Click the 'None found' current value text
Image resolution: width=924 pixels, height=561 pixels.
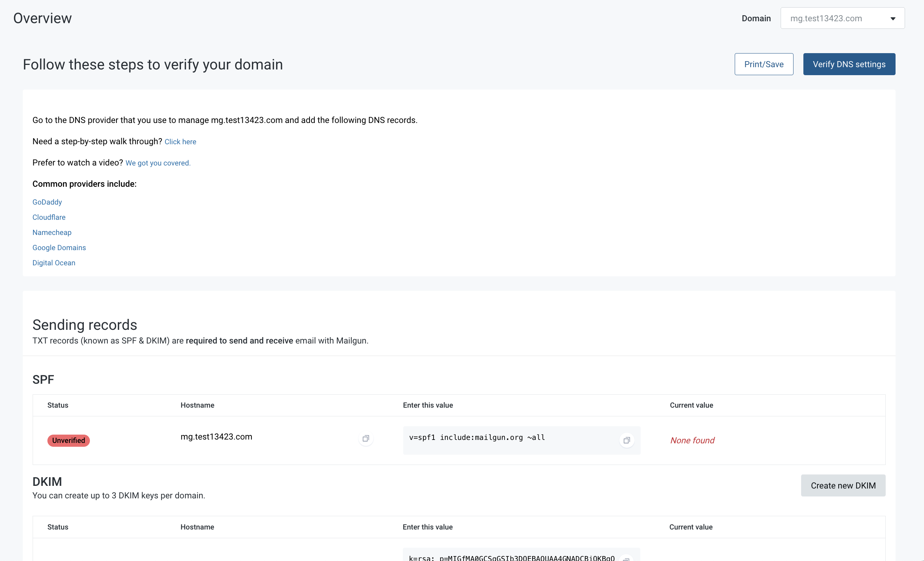click(692, 440)
